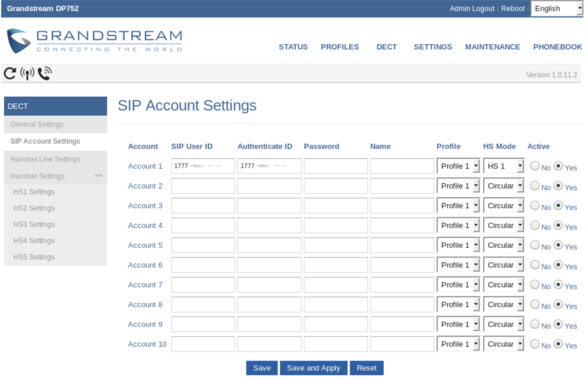Choose Yes radio for Account 5
Viewport: 588px width, 381px height.
tap(558, 245)
